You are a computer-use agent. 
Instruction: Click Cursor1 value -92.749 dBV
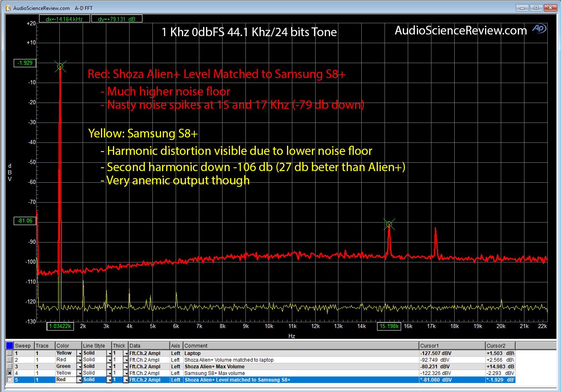tap(434, 360)
